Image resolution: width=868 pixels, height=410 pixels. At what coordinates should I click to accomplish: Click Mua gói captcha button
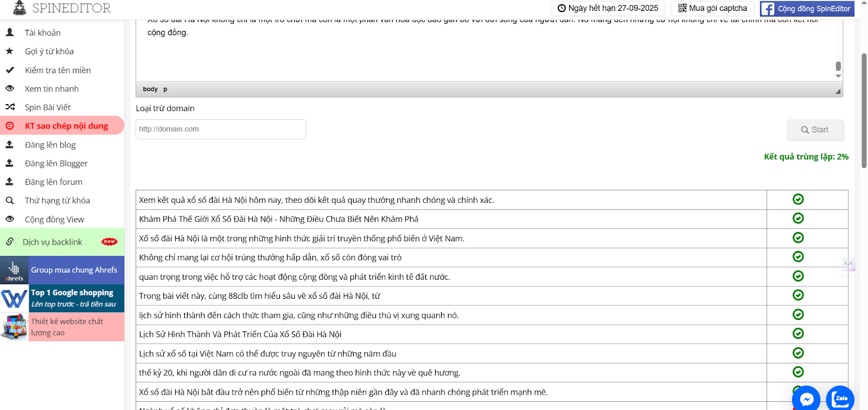click(712, 8)
